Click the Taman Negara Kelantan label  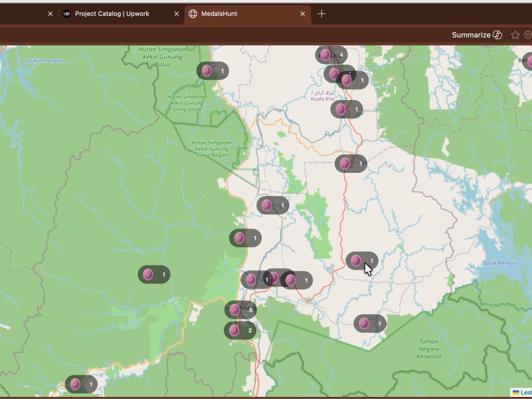429,349
